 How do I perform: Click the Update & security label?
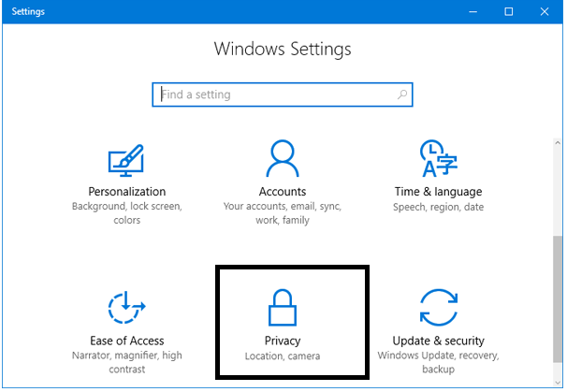click(438, 341)
